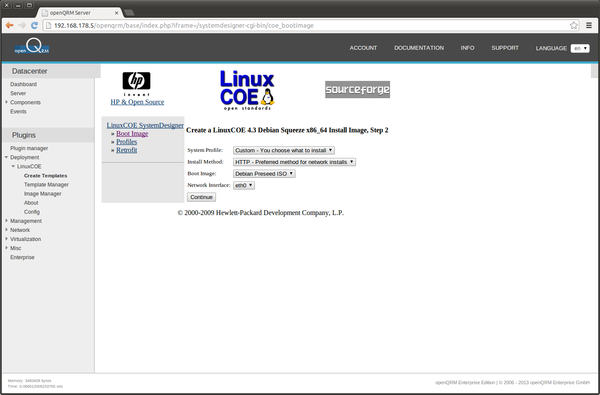The height and width of the screenshot is (395, 600).
Task: Open the language selector dropdown
Action: (580, 48)
